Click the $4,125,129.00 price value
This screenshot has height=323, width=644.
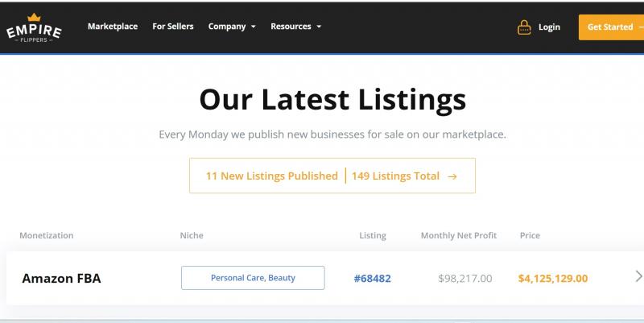(x=553, y=279)
